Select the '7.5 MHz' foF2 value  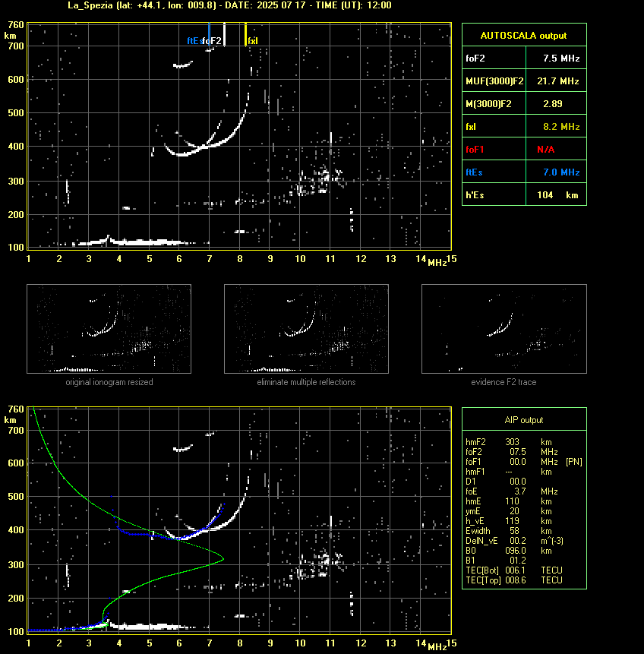tap(561, 58)
